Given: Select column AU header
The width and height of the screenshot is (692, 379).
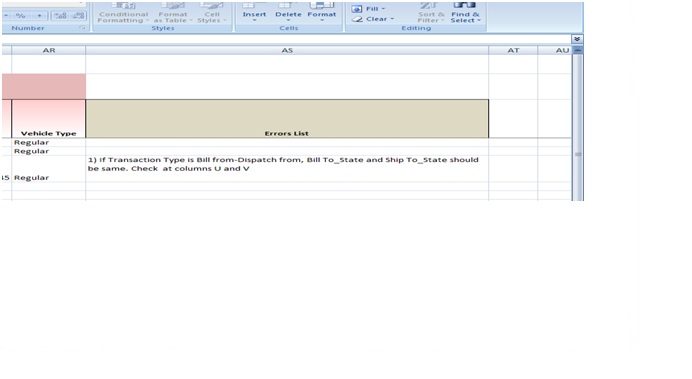Looking at the screenshot, I should [x=555, y=50].
